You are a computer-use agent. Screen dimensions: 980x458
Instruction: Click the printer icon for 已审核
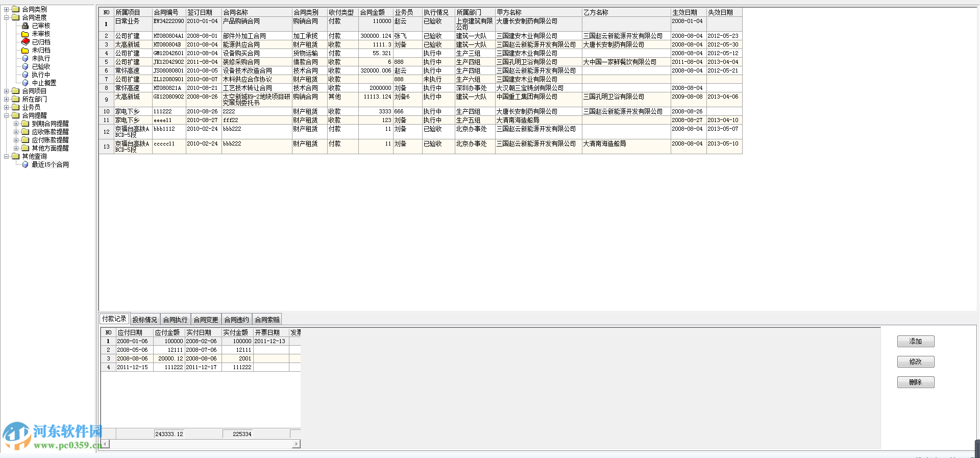[x=25, y=26]
